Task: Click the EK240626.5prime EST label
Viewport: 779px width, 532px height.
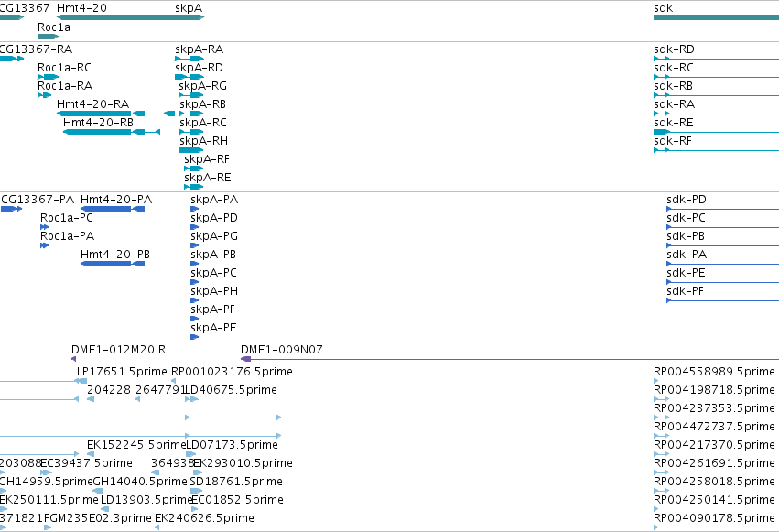Action: [x=205, y=518]
